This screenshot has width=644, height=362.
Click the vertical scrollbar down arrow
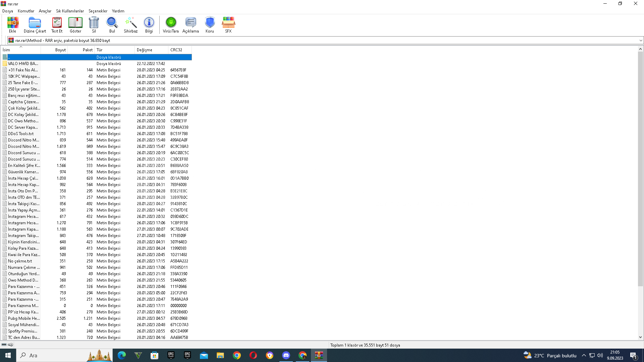click(640, 337)
